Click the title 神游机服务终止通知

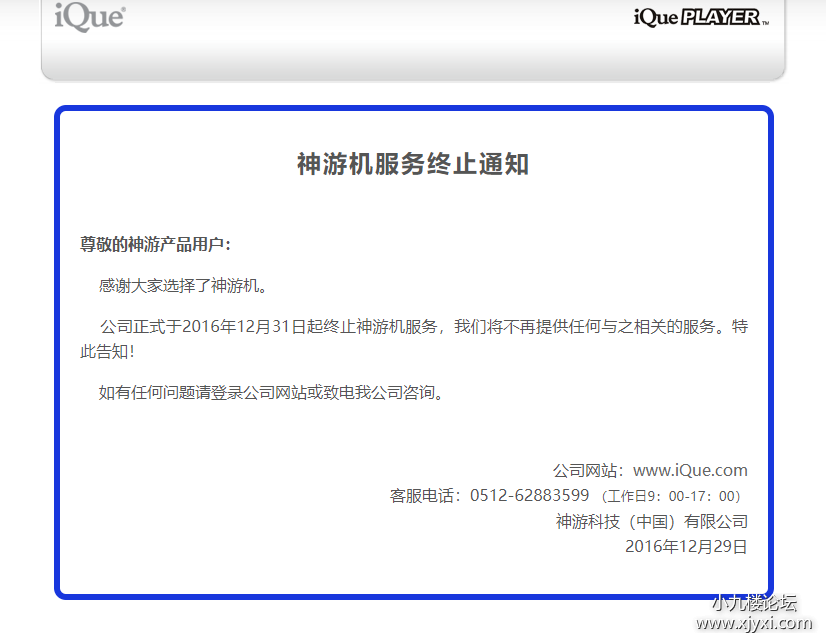413,164
